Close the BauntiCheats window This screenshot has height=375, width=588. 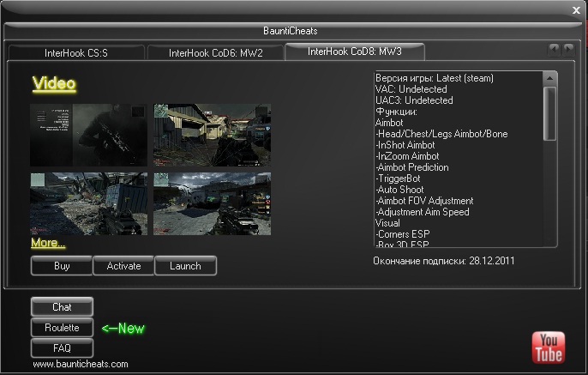576,10
